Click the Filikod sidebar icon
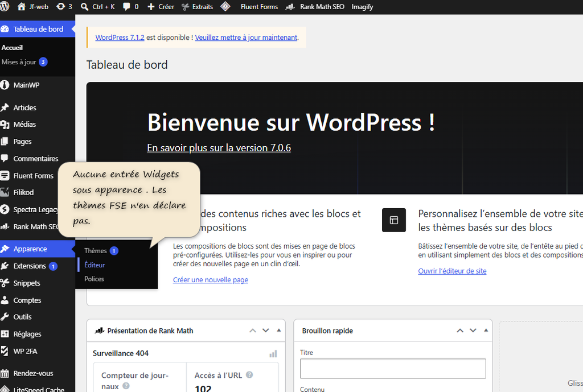The height and width of the screenshot is (392, 583). pyautogui.click(x=5, y=192)
